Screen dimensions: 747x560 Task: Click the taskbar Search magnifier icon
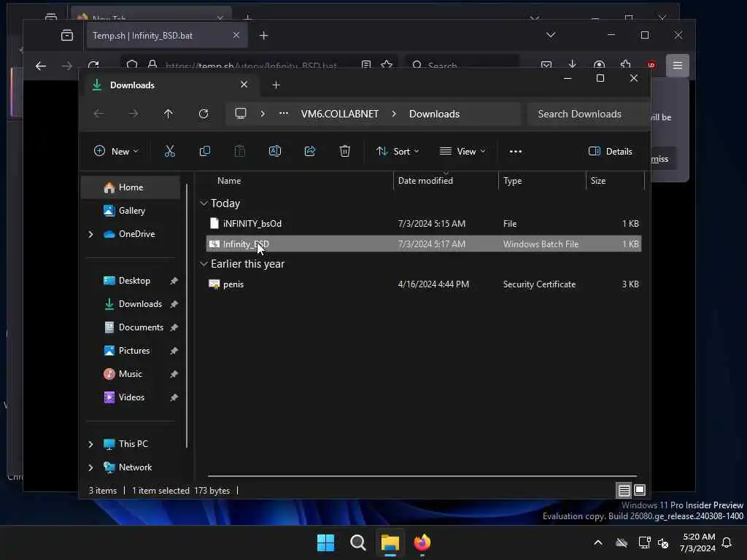[x=357, y=542]
